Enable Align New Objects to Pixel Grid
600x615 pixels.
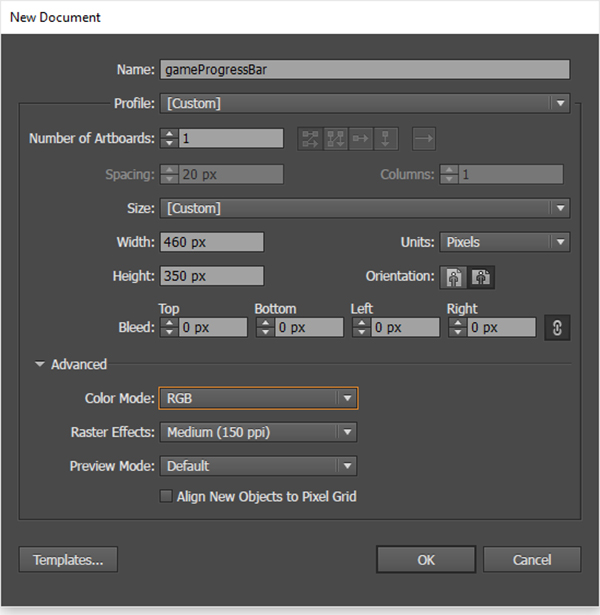(166, 496)
